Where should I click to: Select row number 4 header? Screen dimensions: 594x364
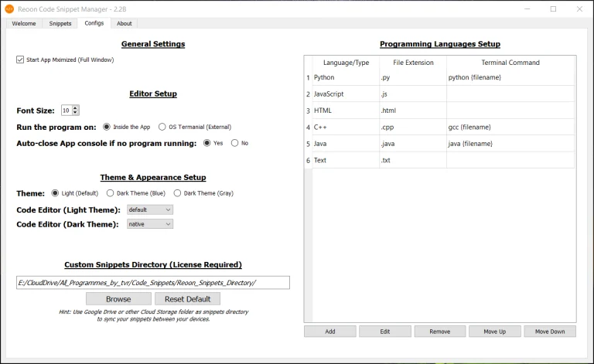309,128
